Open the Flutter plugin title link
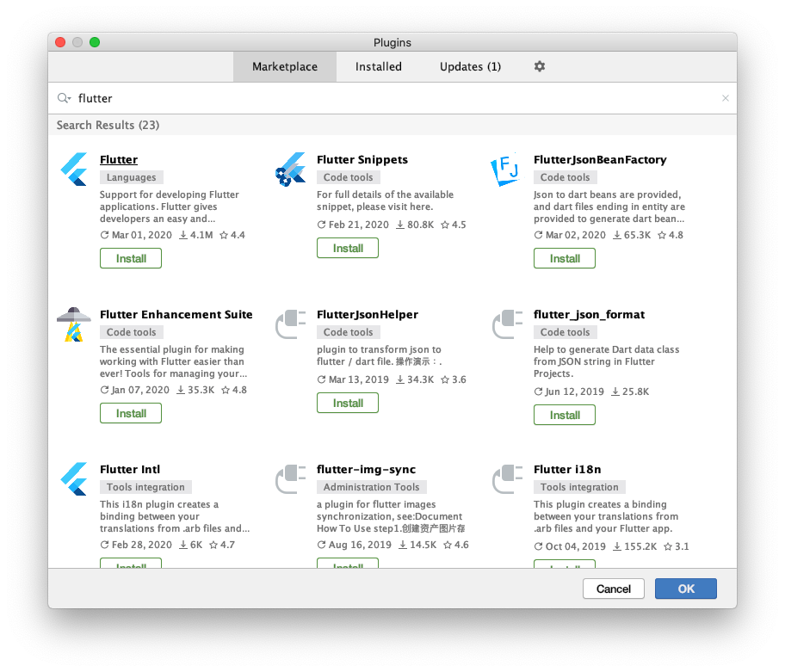785x672 pixels. pos(119,160)
